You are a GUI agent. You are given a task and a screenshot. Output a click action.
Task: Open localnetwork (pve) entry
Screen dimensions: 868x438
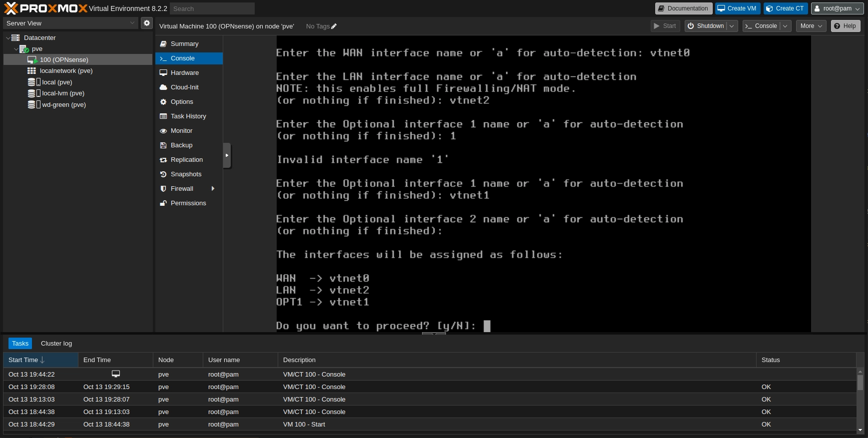66,71
